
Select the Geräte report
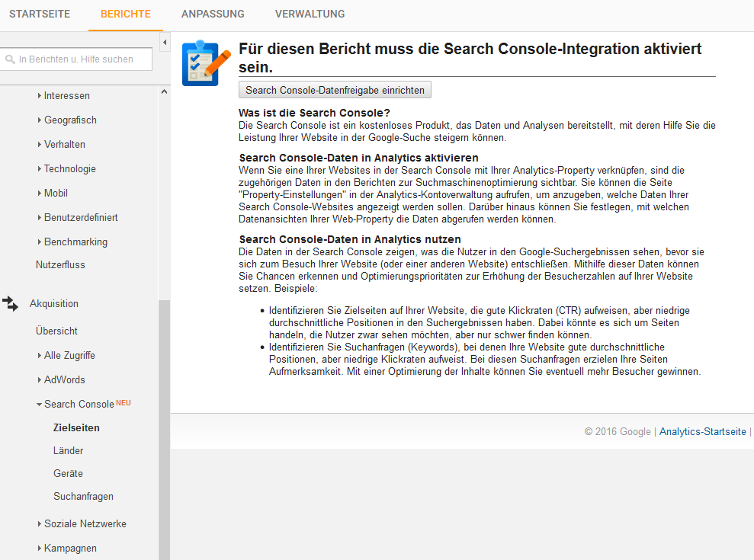coord(68,473)
